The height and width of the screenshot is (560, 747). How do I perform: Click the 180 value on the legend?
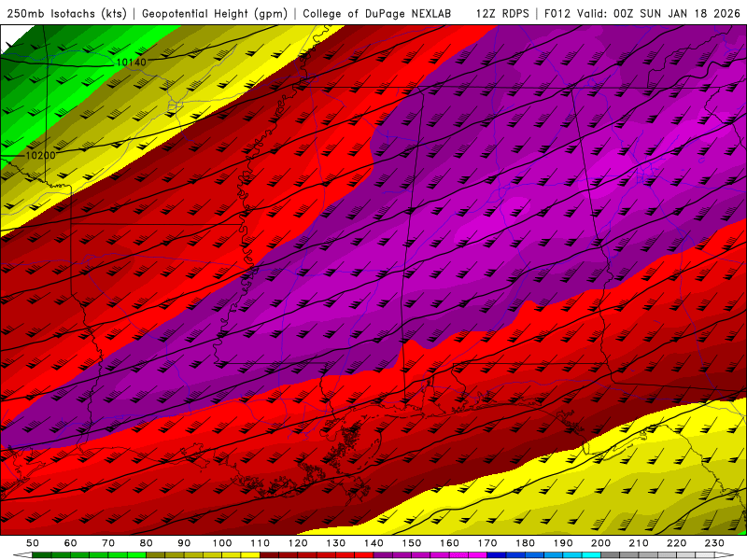tap(525, 543)
